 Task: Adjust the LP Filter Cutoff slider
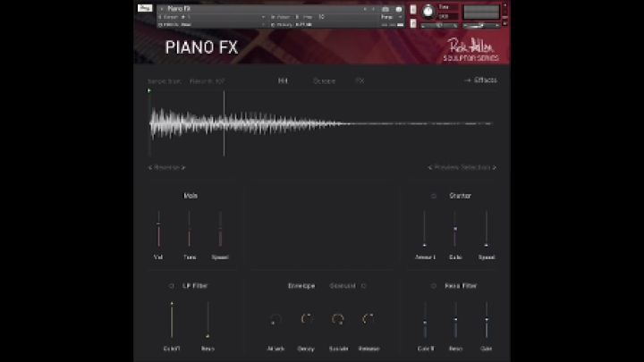tap(172, 320)
